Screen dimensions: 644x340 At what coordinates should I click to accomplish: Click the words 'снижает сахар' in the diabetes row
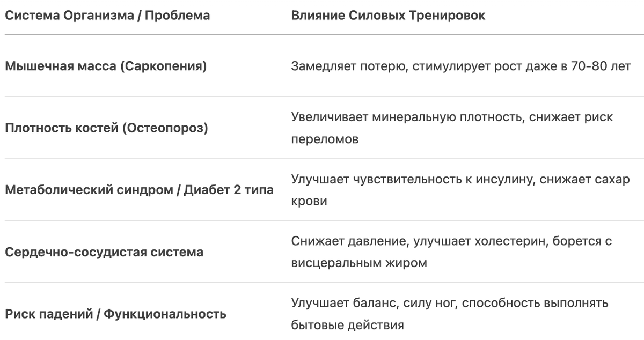[585, 179]
